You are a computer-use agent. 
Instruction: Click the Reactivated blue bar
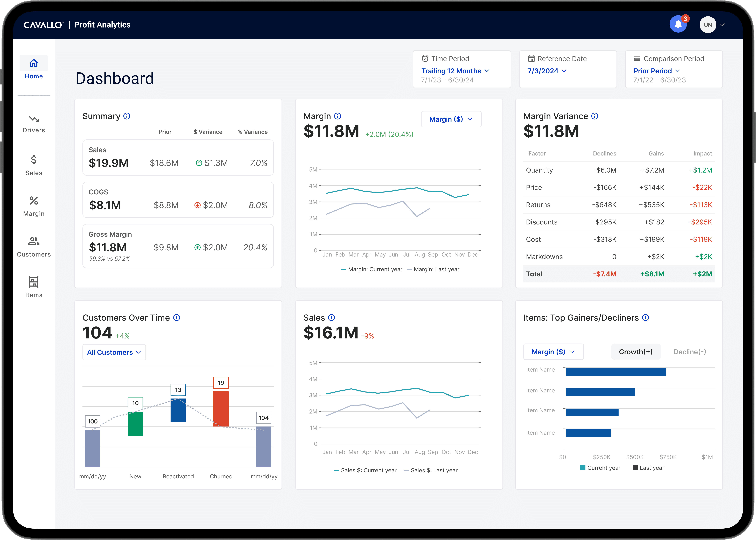pos(178,410)
